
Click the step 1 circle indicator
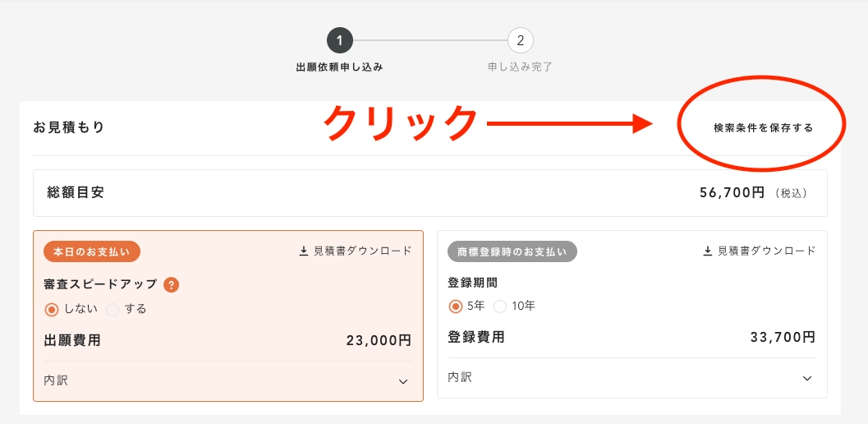coord(339,39)
